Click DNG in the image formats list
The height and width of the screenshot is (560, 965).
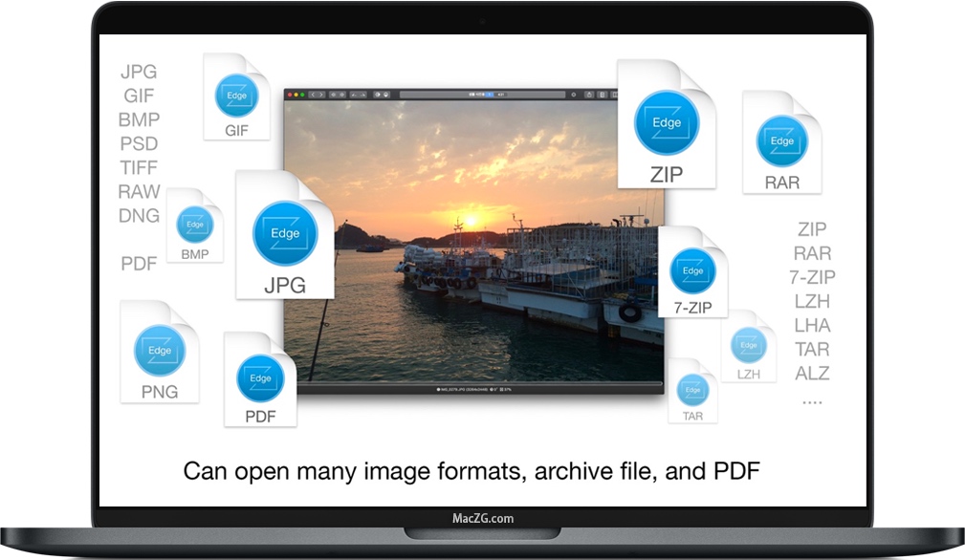coord(139,215)
